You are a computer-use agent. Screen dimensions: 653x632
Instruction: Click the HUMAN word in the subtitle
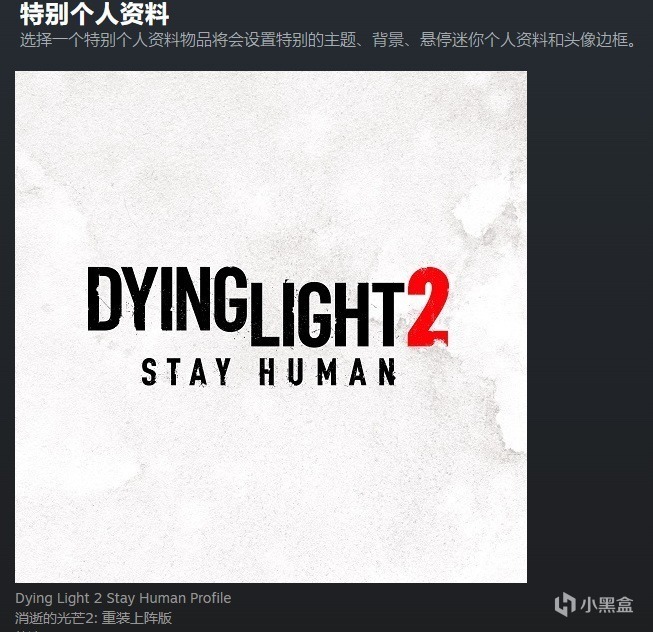(x=327, y=372)
